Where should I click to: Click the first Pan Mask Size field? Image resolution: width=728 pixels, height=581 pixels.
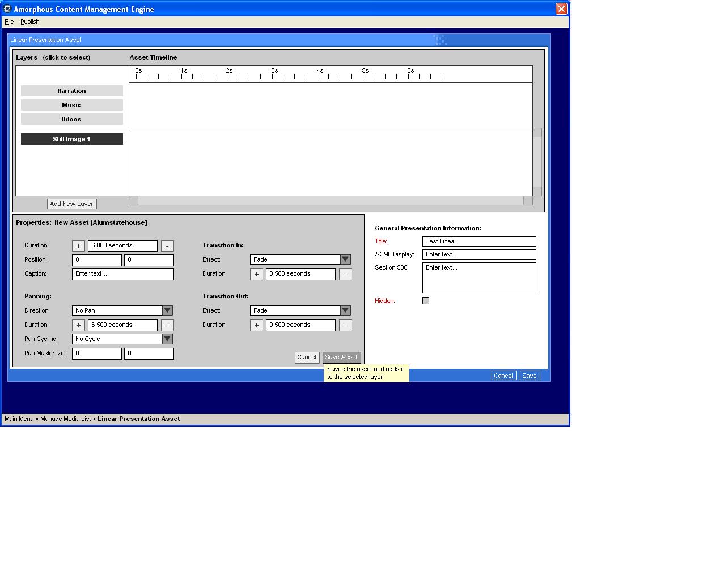click(x=97, y=353)
